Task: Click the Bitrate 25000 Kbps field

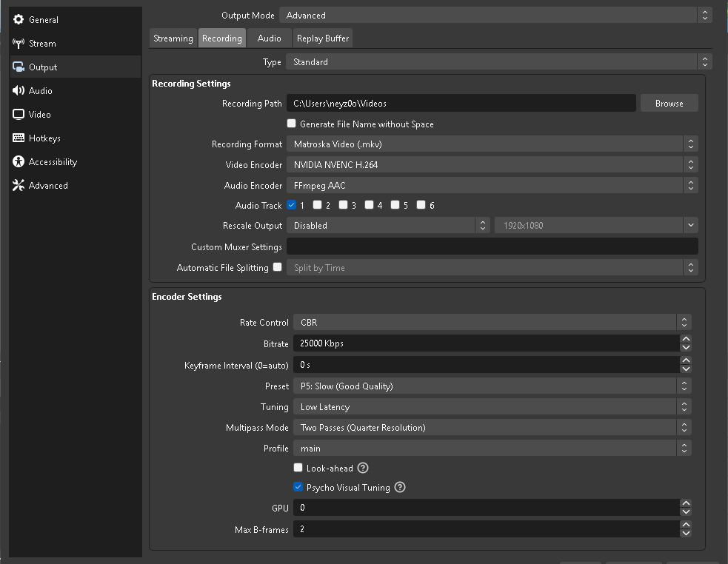Action: (487, 343)
